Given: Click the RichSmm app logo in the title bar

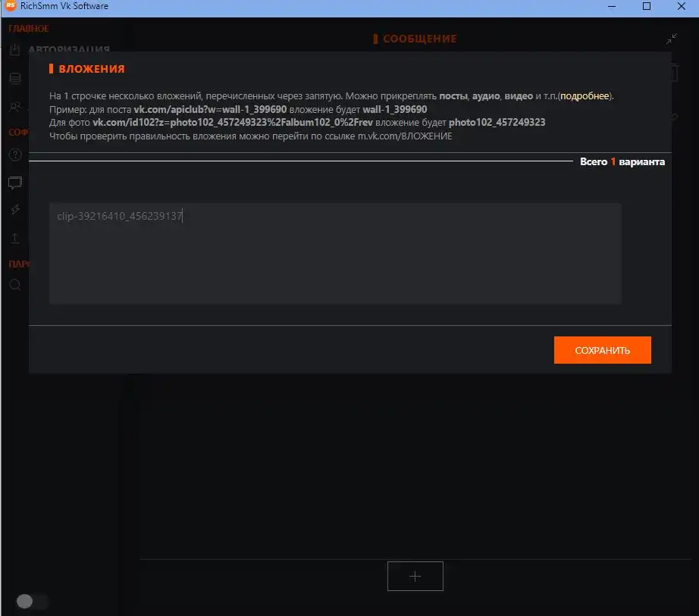Looking at the screenshot, I should pos(10,6).
